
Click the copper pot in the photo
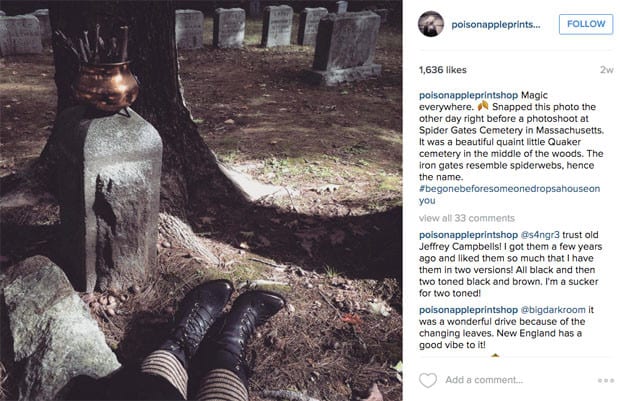[x=106, y=85]
